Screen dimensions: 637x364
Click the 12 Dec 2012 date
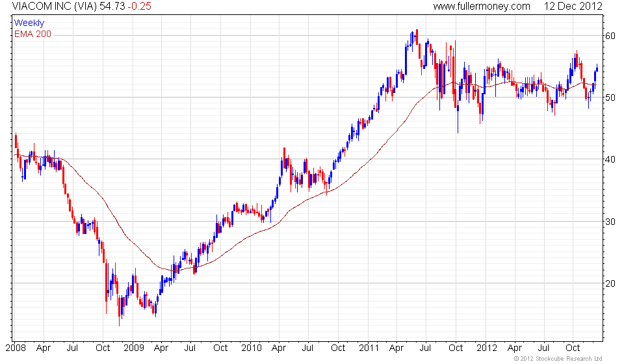point(573,6)
